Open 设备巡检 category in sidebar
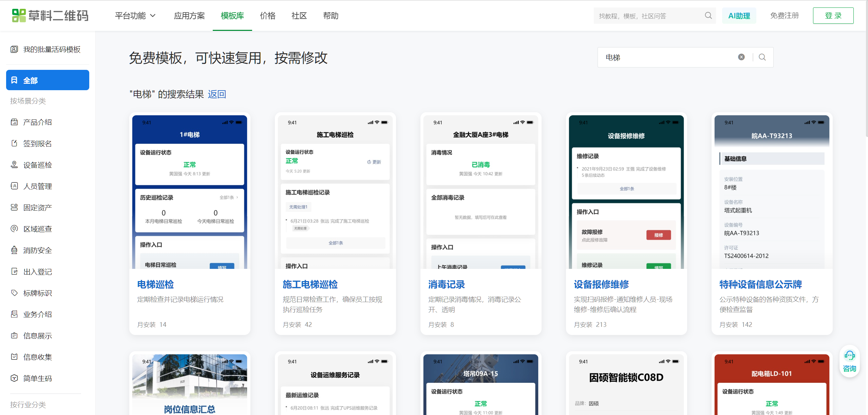The width and height of the screenshot is (868, 415). coord(37,165)
